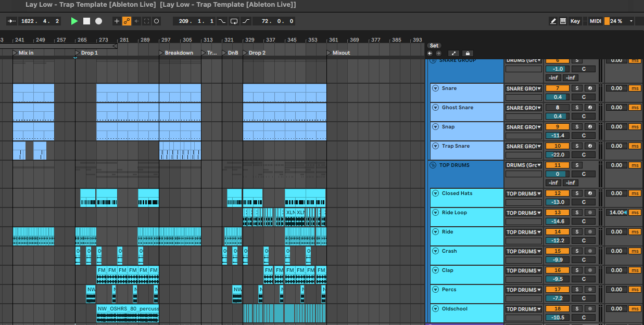
Task: Open the Key map mode
Action: tap(575, 21)
